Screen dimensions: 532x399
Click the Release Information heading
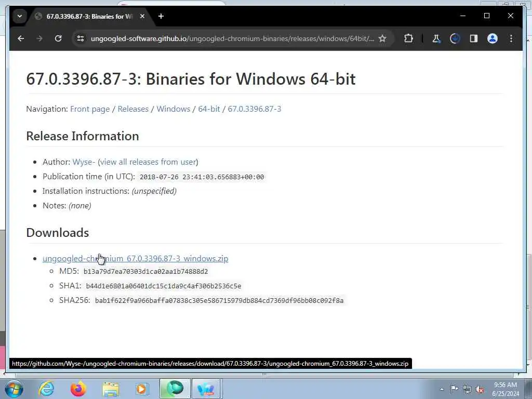coord(83,136)
